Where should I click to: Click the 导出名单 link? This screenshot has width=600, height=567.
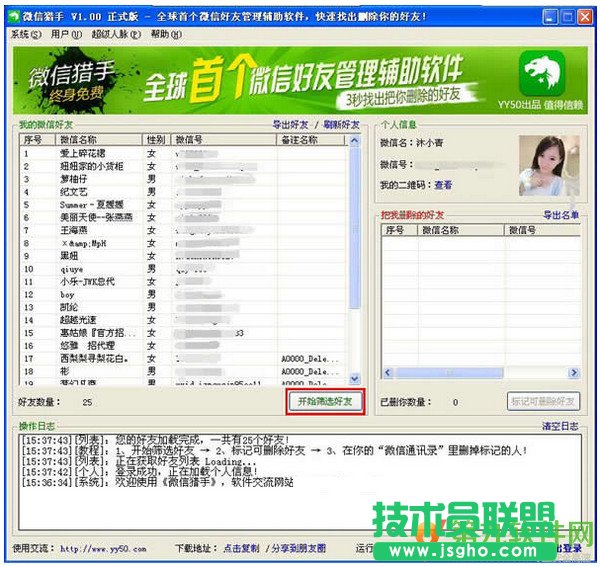(x=561, y=215)
